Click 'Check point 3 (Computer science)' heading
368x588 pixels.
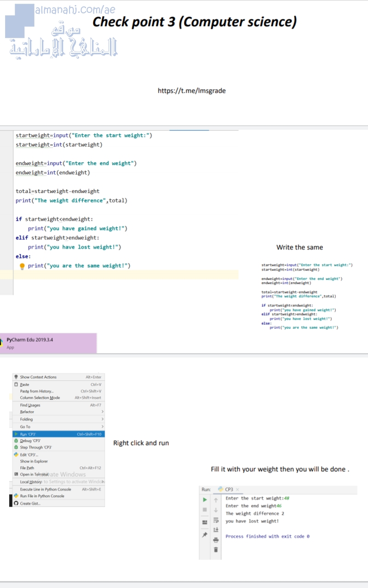point(195,22)
